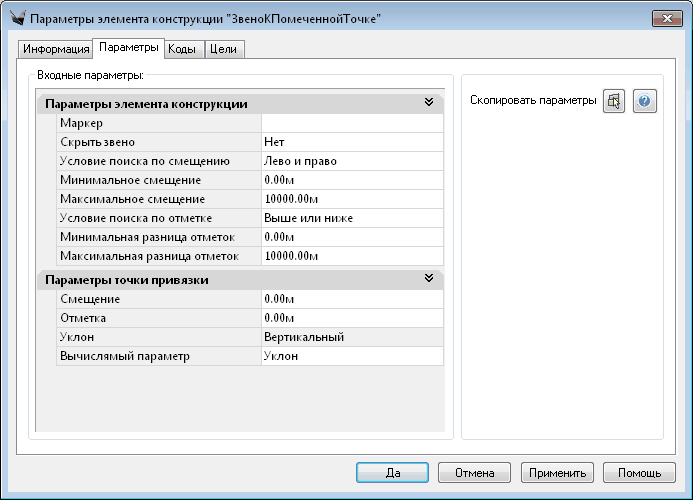The height and width of the screenshot is (500, 693).
Task: Edit the 'Максимальное смещение' value field
Action: pyautogui.click(x=351, y=199)
